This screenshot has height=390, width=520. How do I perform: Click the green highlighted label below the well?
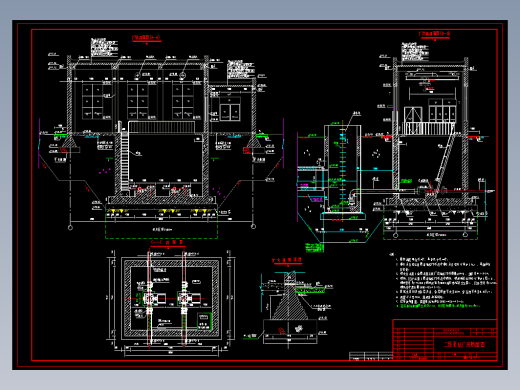[x=314, y=248]
